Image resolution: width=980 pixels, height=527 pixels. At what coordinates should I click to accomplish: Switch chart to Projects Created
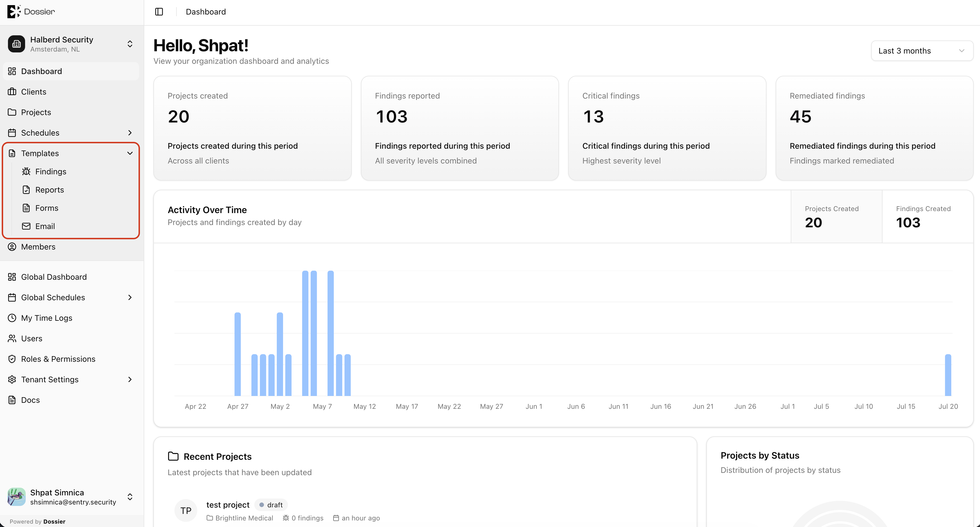pyautogui.click(x=836, y=217)
